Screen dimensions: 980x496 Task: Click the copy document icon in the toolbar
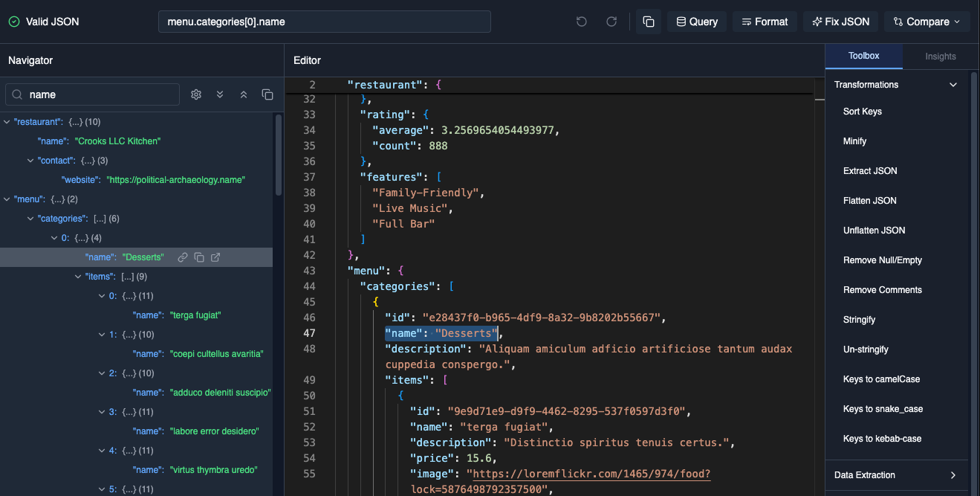pos(647,22)
